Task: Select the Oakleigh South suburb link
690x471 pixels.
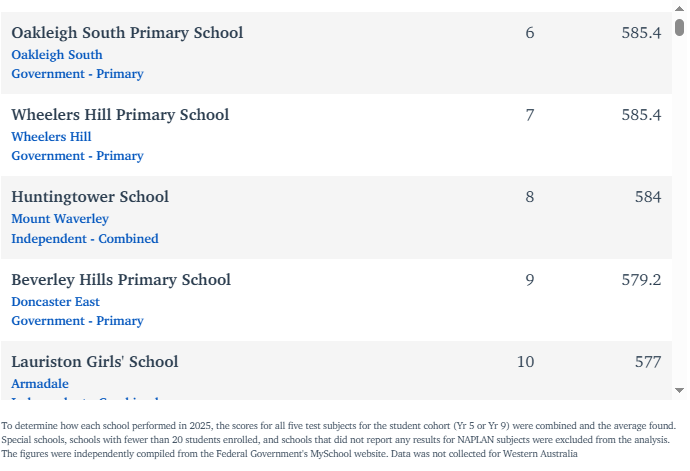Action: [x=57, y=55]
